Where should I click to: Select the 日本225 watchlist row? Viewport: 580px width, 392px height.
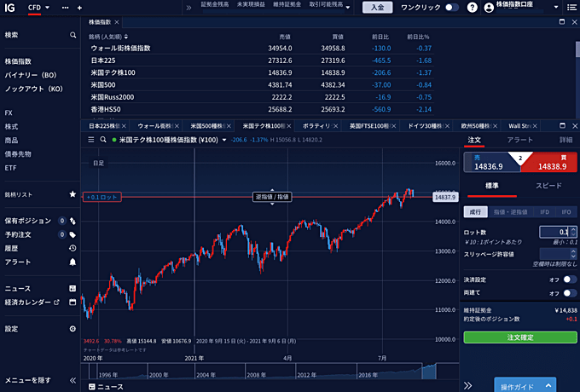(x=261, y=61)
